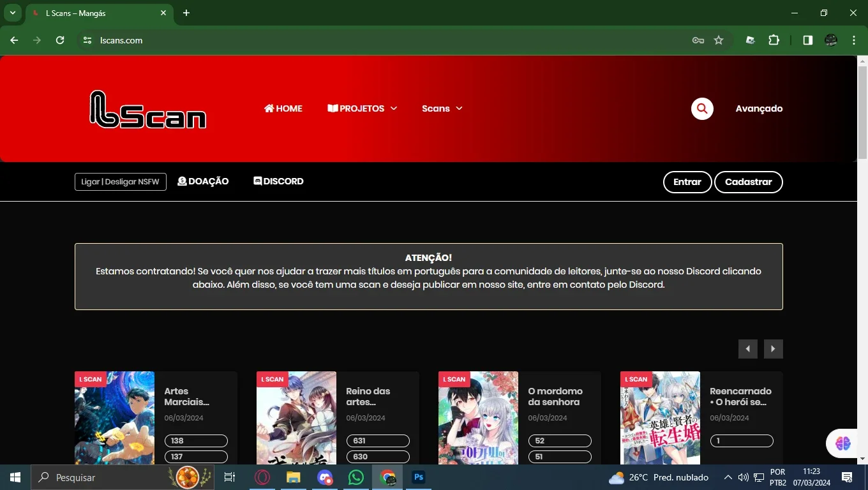Open Reencarnado O herói cover thumbnail
868x490 pixels.
tap(660, 418)
